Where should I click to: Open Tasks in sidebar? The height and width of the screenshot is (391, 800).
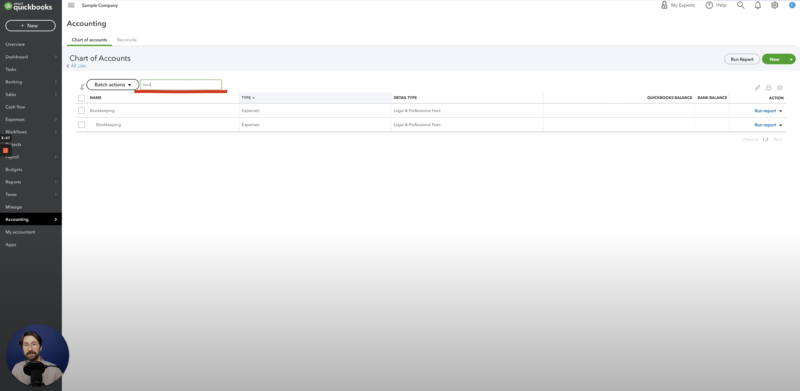[11, 69]
